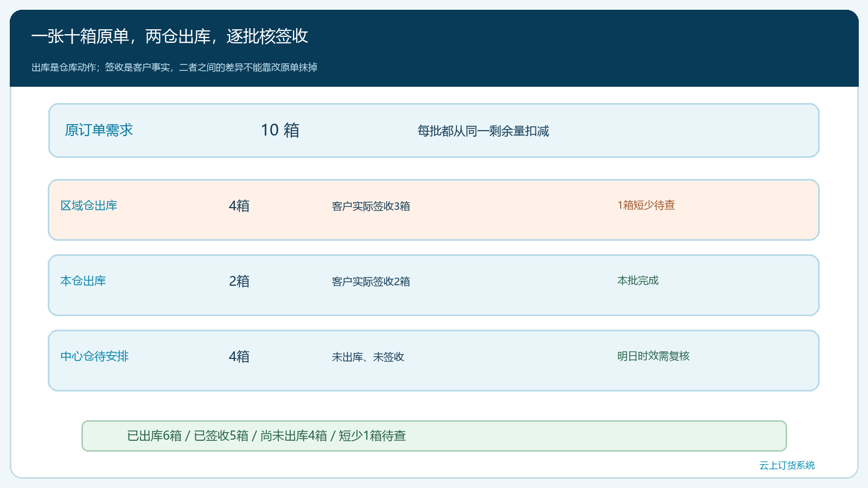The image size is (868, 488).
Task: Click 4箱 in the 区域仓出库 row
Action: pyautogui.click(x=239, y=206)
